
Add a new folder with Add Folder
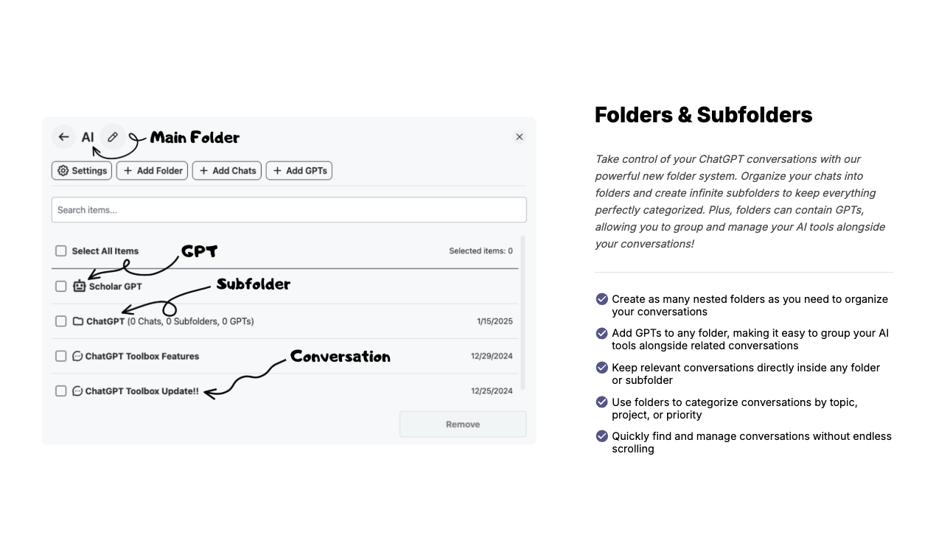152,170
